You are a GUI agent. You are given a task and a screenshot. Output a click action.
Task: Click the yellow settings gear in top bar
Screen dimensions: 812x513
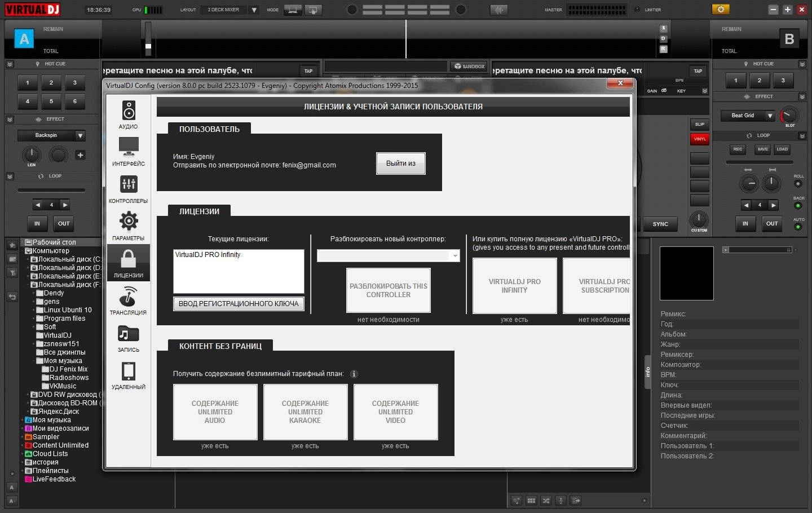pyautogui.click(x=721, y=9)
